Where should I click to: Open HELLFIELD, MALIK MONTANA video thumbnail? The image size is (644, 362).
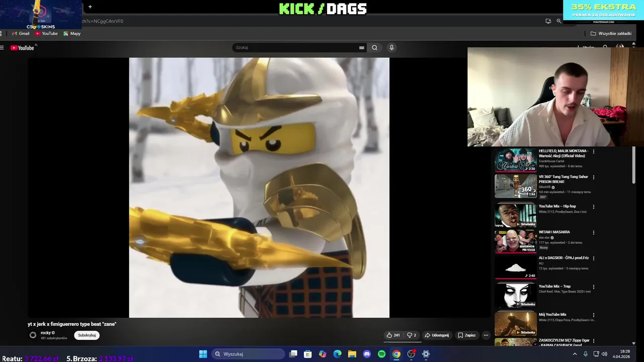coord(516,160)
